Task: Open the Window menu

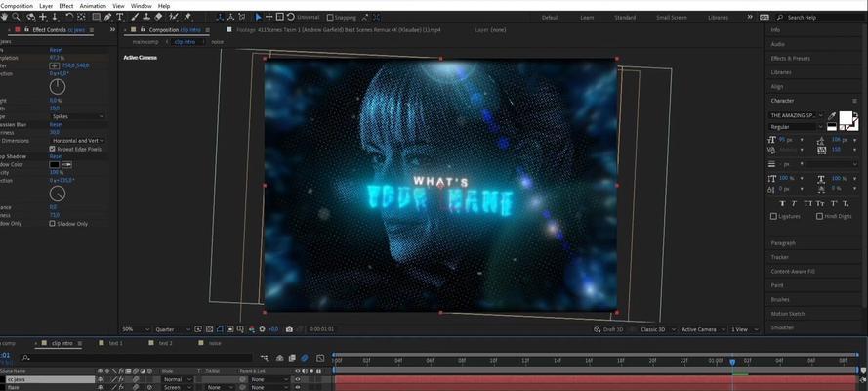Action: [x=142, y=6]
